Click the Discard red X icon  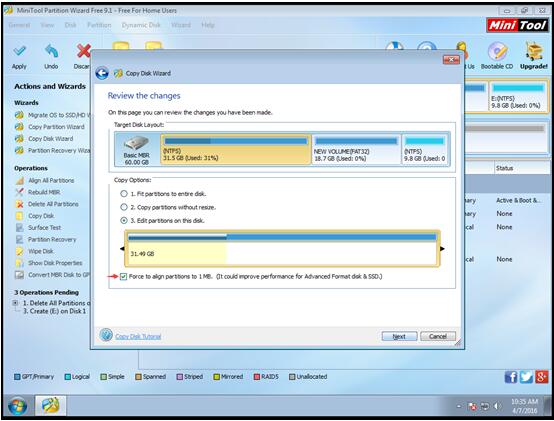tap(84, 51)
